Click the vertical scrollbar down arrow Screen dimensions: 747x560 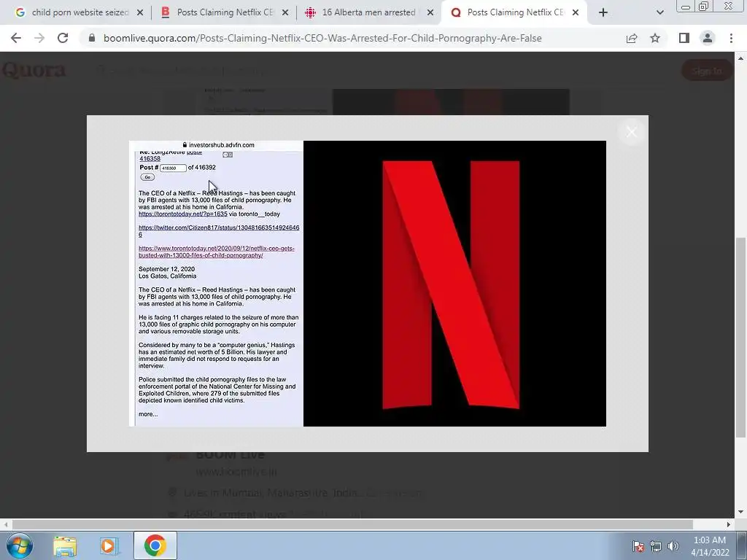[x=740, y=513]
